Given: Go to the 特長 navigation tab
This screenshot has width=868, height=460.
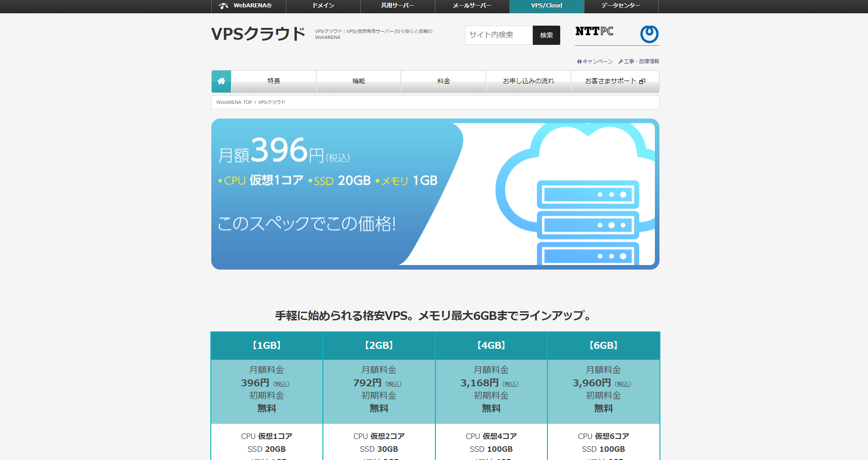Looking at the screenshot, I should (x=274, y=81).
